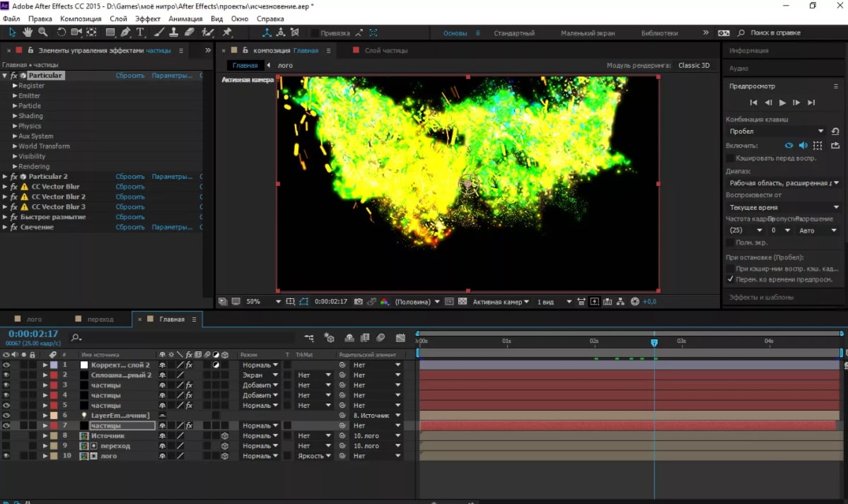The image size is (848, 504).
Task: Enable the Привязка snapping checkbox
Action: click(314, 33)
